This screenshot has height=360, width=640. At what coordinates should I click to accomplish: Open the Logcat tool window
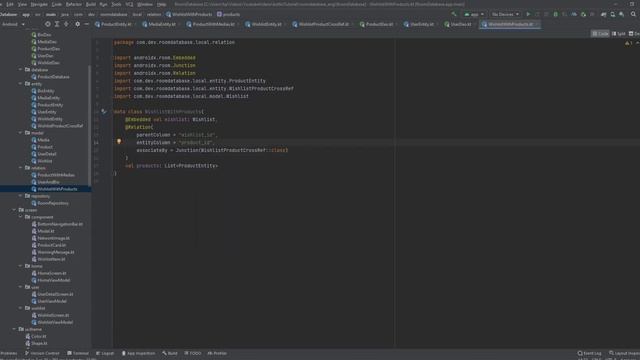point(105,353)
